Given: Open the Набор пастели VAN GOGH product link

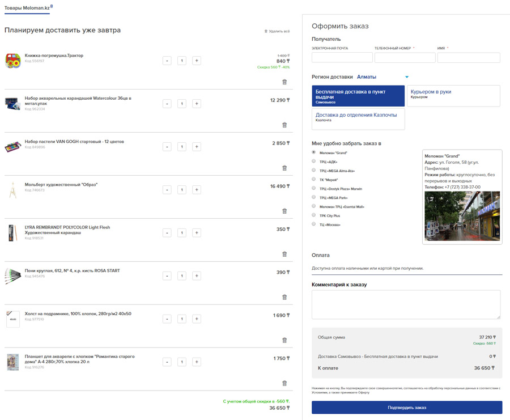Looking at the screenshot, I should [74, 142].
